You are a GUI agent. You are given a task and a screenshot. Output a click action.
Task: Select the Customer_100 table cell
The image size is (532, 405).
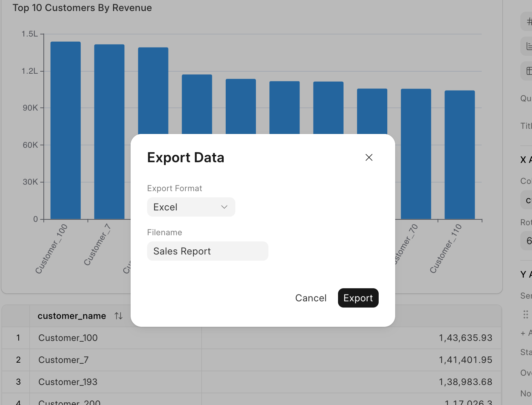68,338
